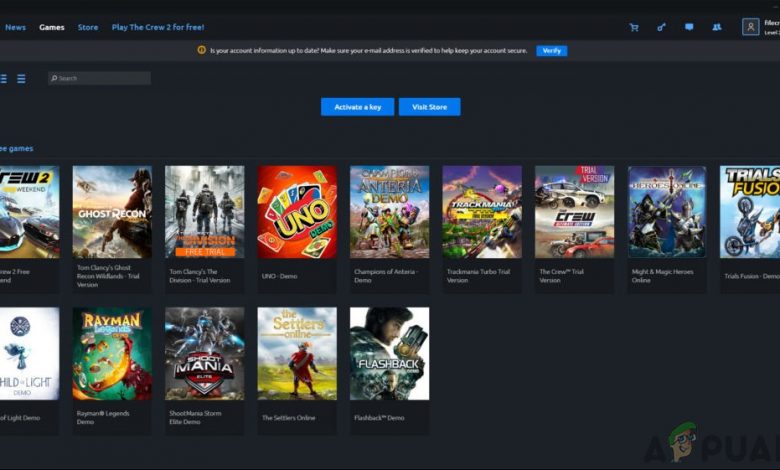Select Child of Light Demo cover
The height and width of the screenshot is (470, 780).
coord(29,354)
